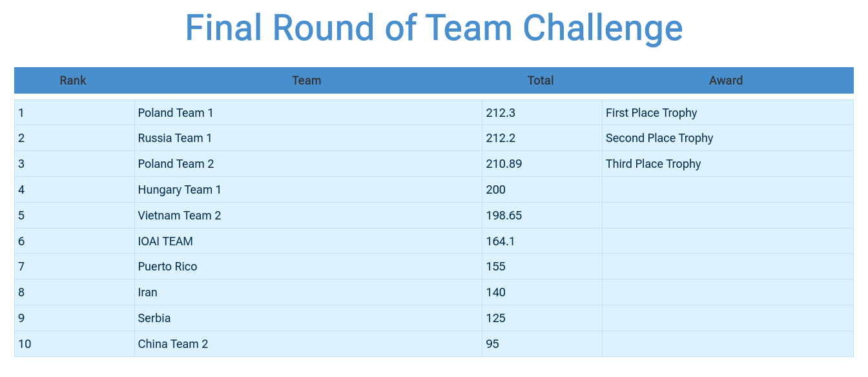Click the Vietnam Team 2 cell
Image resolution: width=868 pixels, height=377 pixels.
tap(180, 216)
